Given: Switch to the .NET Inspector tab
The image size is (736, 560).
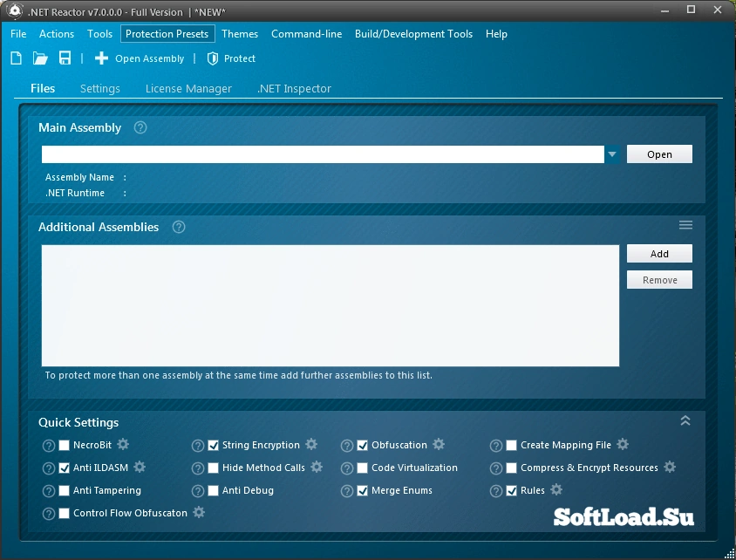Looking at the screenshot, I should (x=294, y=88).
